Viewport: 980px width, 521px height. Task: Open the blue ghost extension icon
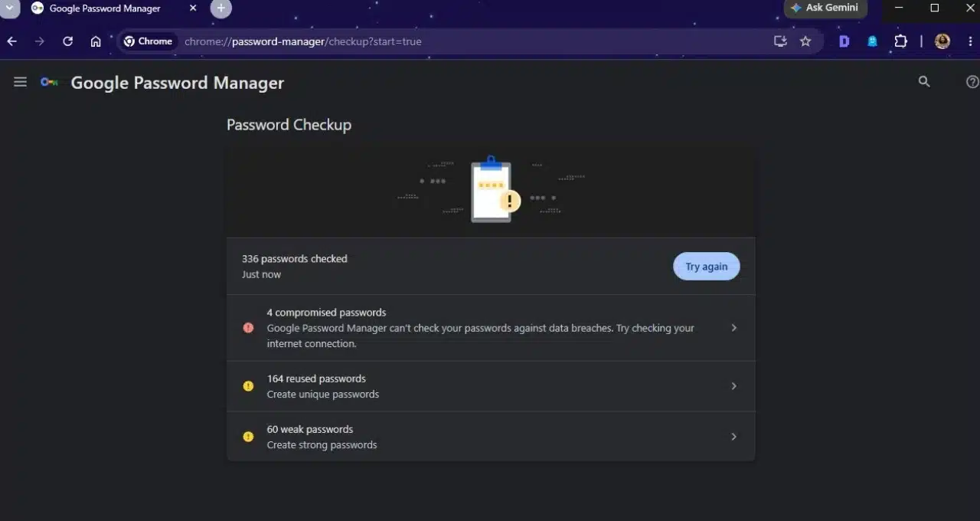coord(872,41)
